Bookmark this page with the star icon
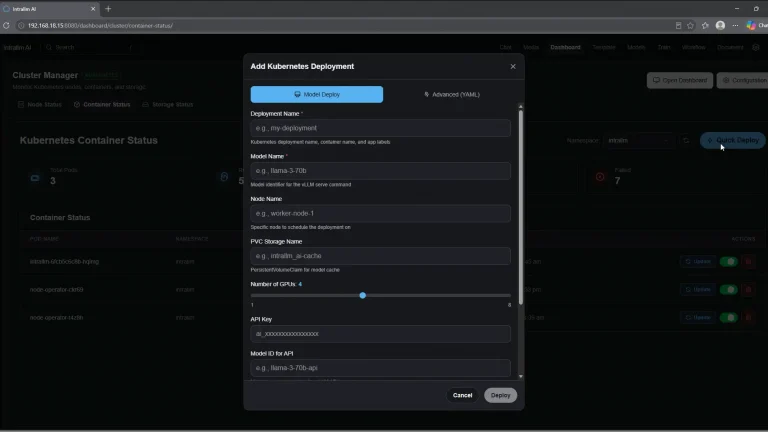768x432 pixels. coord(690,25)
